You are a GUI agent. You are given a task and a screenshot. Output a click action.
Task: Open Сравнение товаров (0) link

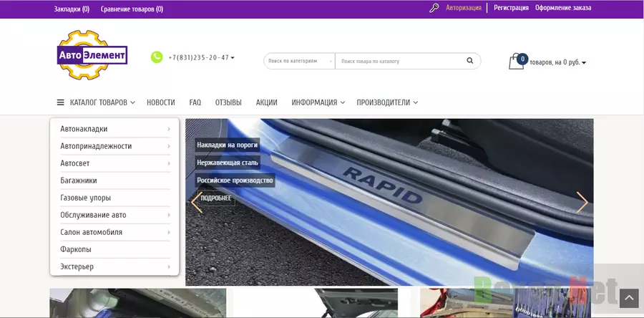pos(132,9)
